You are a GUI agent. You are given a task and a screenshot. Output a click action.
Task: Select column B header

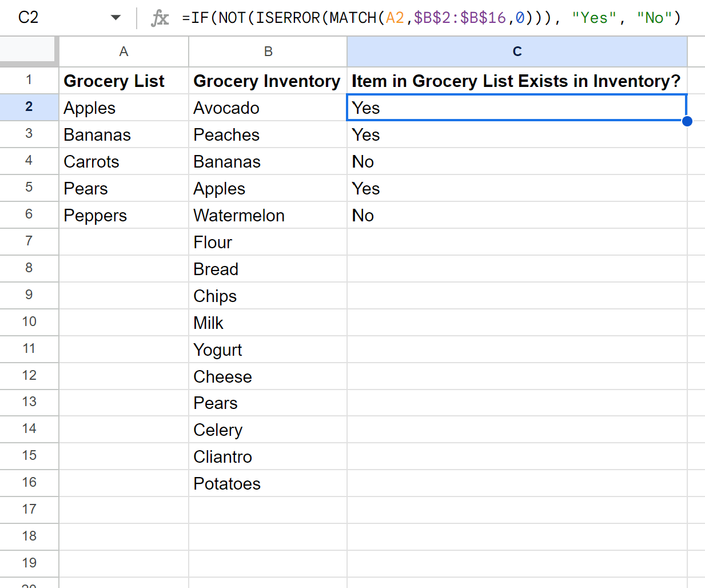[268, 51]
